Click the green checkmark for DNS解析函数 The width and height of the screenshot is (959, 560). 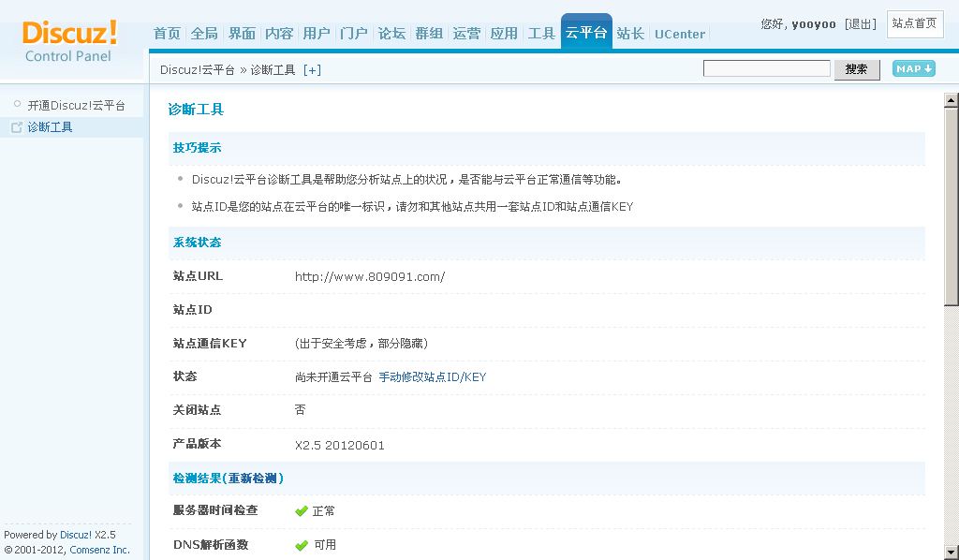tap(301, 545)
